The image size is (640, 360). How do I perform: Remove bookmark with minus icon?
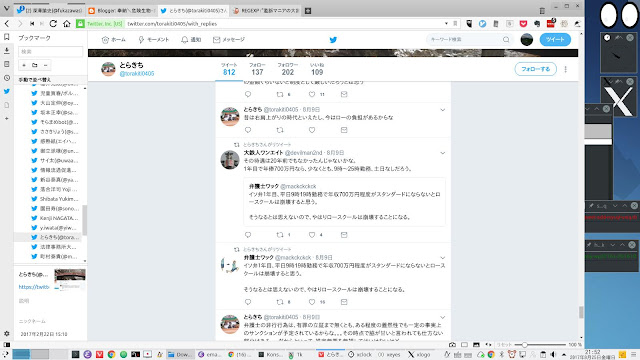[46, 65]
